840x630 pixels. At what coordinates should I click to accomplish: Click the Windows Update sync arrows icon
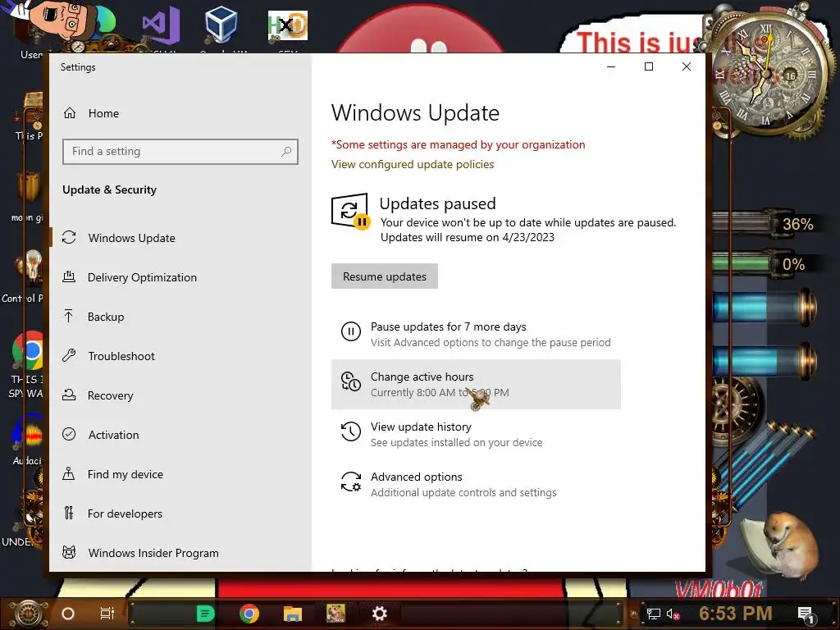69,237
